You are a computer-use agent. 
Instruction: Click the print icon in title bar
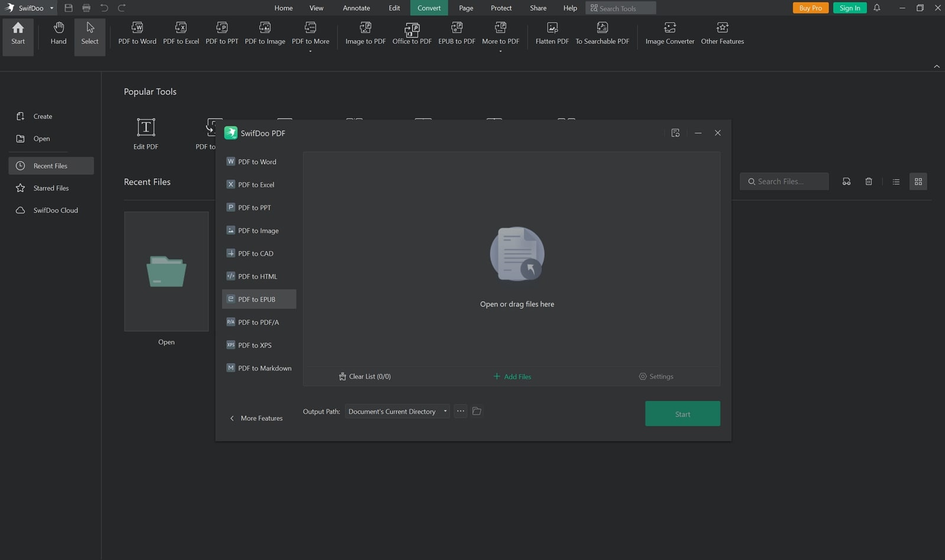(86, 8)
